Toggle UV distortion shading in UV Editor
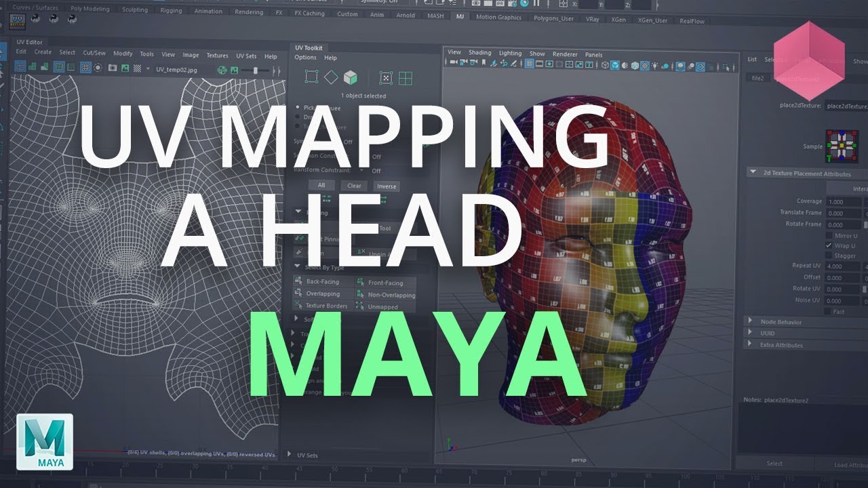868x488 pixels. click(x=45, y=68)
